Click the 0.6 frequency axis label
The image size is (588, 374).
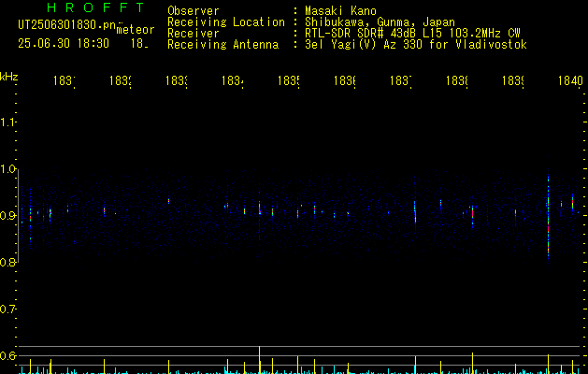pos(8,355)
